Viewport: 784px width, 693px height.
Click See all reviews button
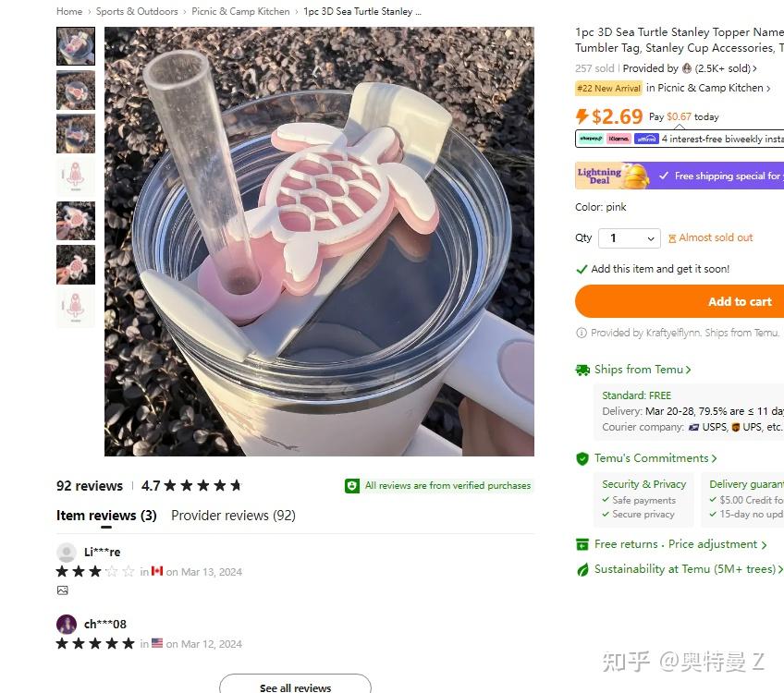295,685
